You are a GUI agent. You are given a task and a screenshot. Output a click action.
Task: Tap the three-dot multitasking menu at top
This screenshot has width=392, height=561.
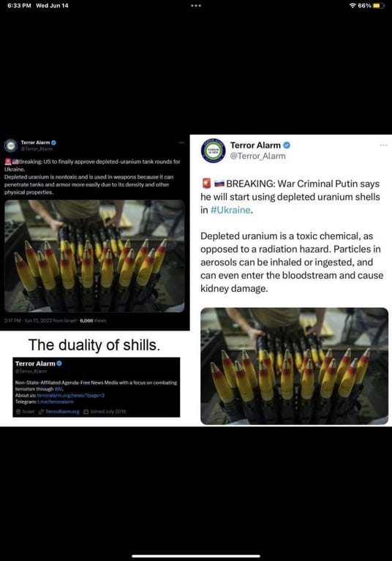(196, 6)
